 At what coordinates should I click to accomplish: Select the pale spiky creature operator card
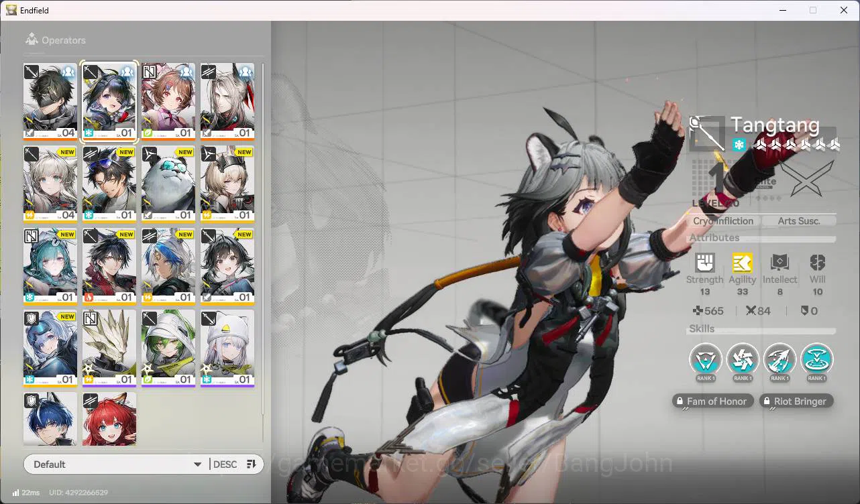[109, 349]
